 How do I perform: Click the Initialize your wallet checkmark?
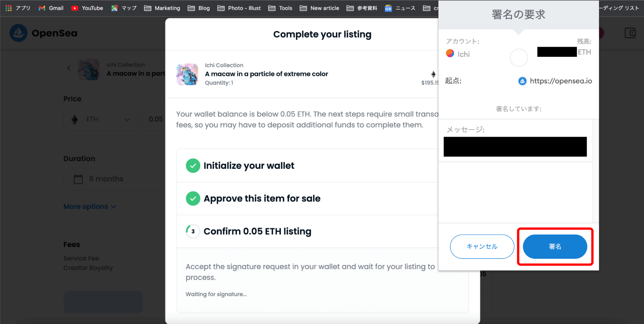click(193, 166)
